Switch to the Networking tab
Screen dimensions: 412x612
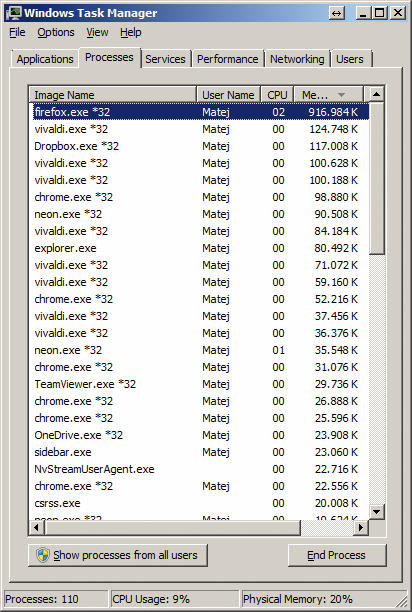click(297, 59)
